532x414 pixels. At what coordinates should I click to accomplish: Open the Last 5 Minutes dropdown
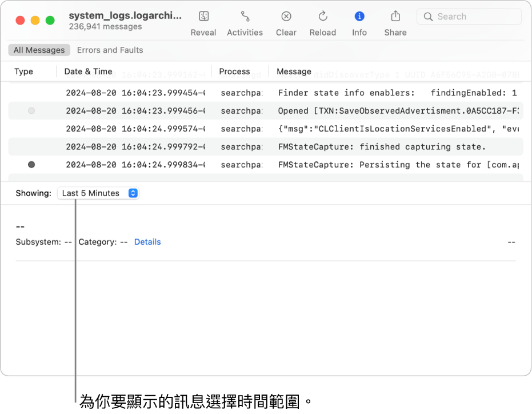pyautogui.click(x=98, y=193)
